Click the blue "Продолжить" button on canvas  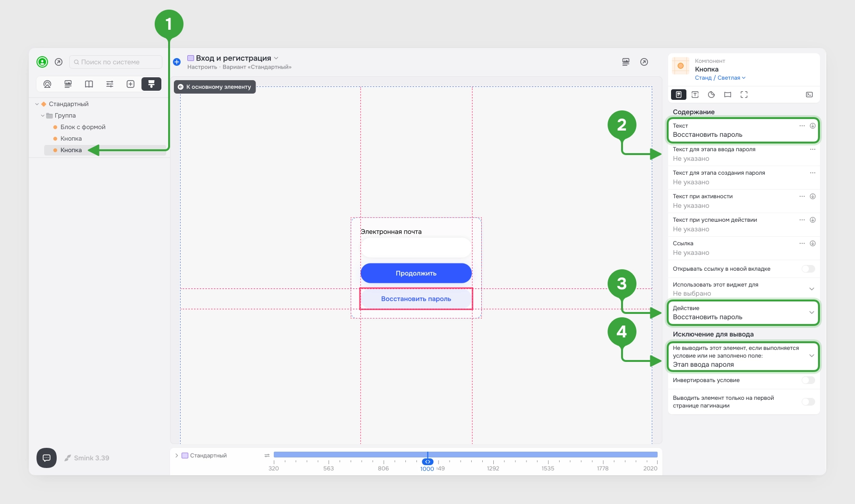(416, 273)
